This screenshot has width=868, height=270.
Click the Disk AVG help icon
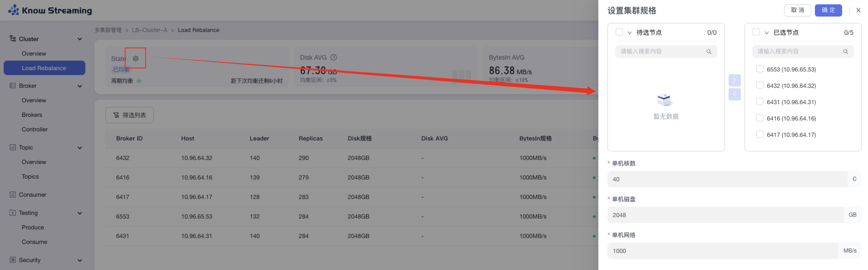pyautogui.click(x=334, y=58)
